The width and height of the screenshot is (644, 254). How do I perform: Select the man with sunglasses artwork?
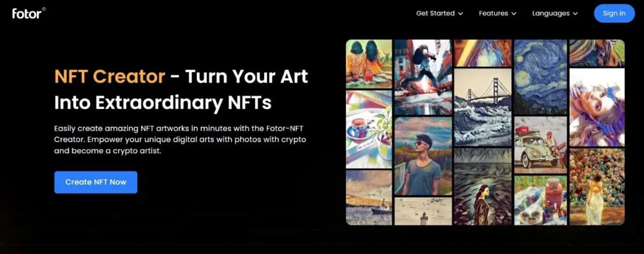click(x=423, y=156)
